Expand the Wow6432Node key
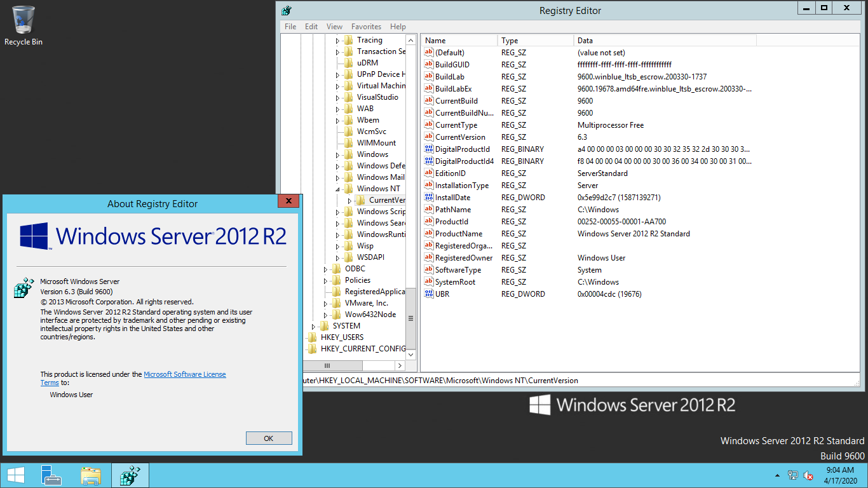This screenshot has height=488, width=868. coord(325,315)
